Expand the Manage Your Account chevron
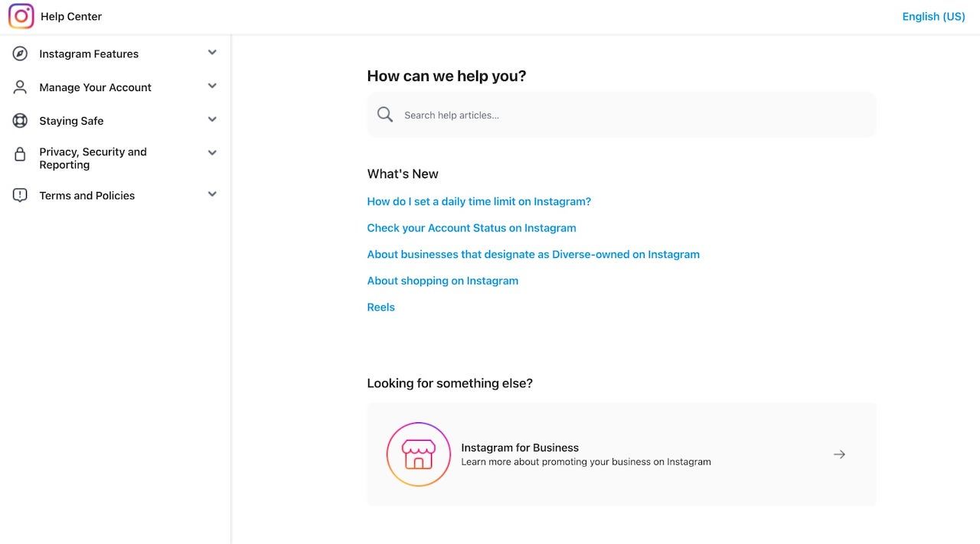The image size is (980, 544). coord(212,86)
